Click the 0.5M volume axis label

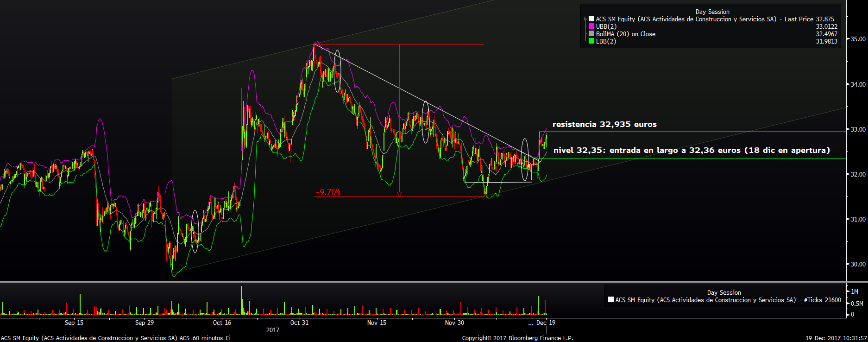(857, 304)
